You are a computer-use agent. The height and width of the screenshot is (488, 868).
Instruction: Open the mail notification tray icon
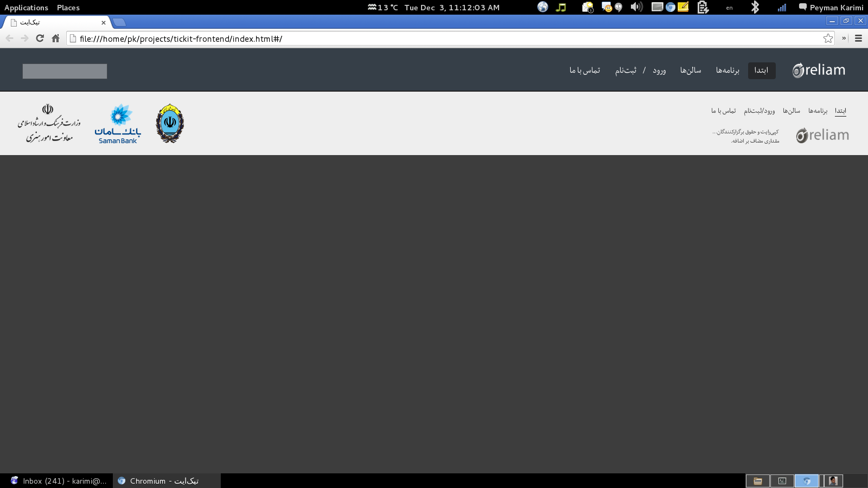588,7
